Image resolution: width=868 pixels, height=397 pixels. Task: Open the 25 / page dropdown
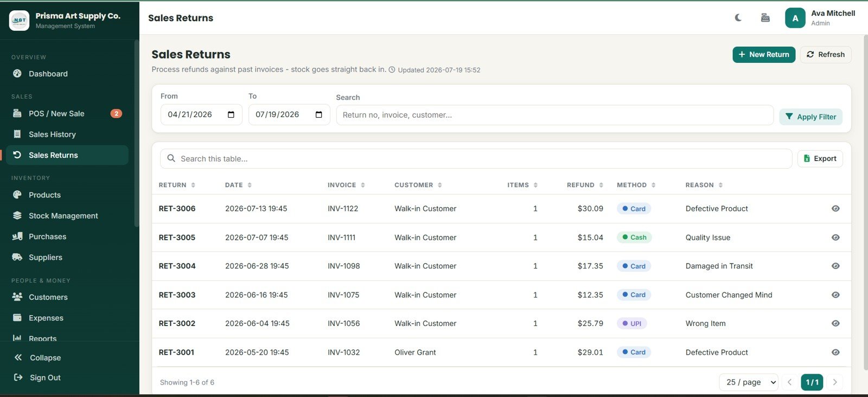(749, 382)
